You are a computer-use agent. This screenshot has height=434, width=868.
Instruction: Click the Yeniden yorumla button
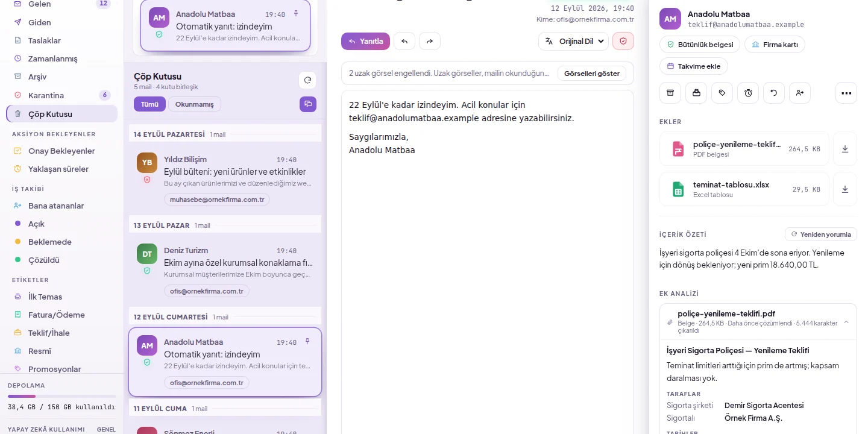tap(821, 234)
